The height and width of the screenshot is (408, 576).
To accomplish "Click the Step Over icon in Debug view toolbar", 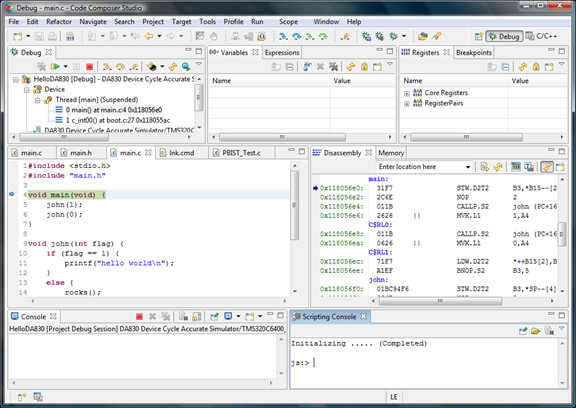I will tap(120, 66).
